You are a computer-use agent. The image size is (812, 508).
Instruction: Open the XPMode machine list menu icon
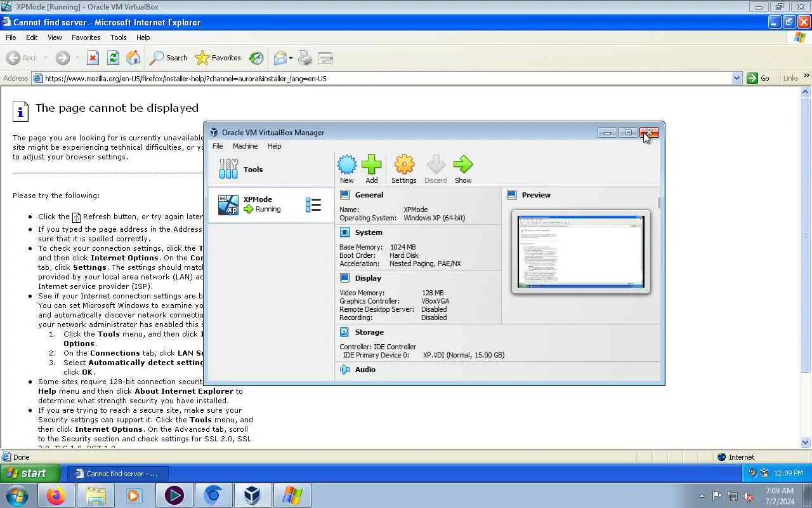[313, 204]
